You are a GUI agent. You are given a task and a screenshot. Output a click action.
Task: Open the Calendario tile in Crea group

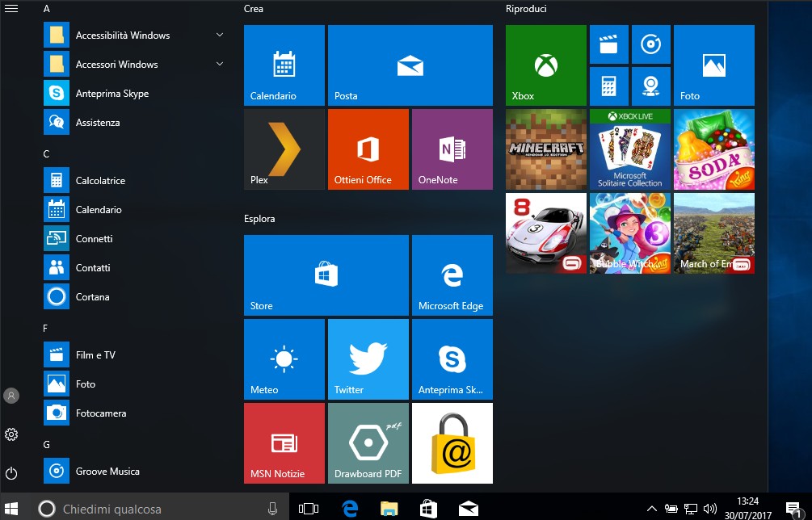pos(284,65)
